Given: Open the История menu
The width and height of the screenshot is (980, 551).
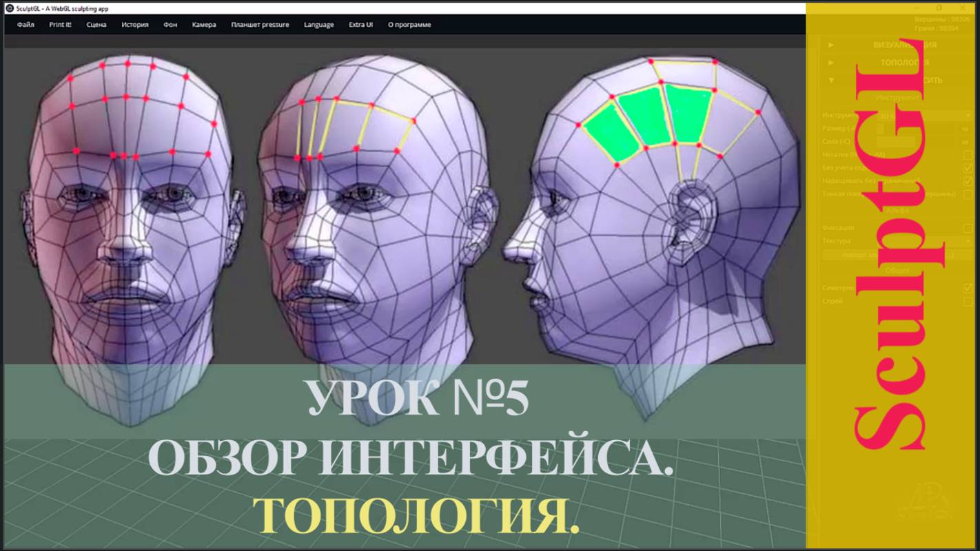Looking at the screenshot, I should point(135,25).
